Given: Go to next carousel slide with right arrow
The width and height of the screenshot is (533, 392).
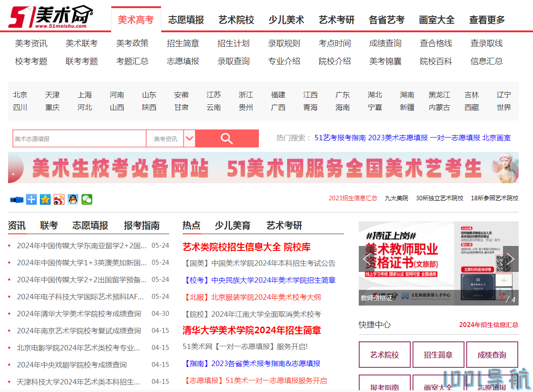Looking at the screenshot, I should pyautogui.click(x=510, y=259).
